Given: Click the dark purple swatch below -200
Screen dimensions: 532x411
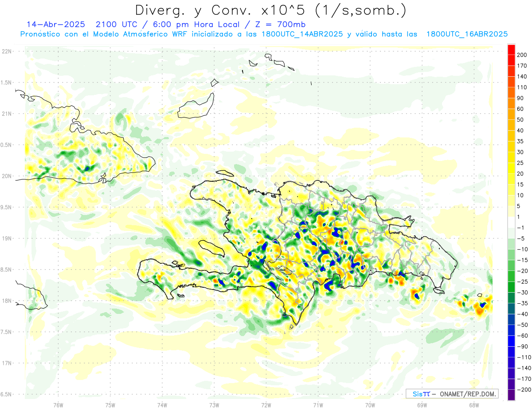Looking at the screenshot, I should (511, 395).
